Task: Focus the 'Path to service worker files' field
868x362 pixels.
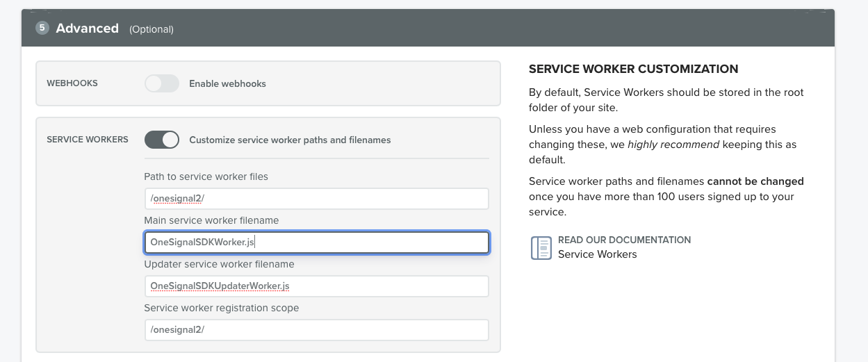Action: click(316, 199)
